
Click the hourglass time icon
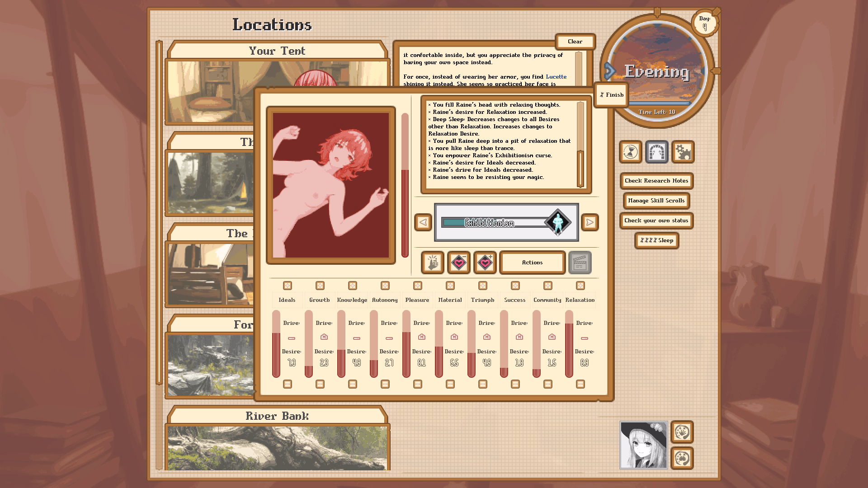pos(630,152)
